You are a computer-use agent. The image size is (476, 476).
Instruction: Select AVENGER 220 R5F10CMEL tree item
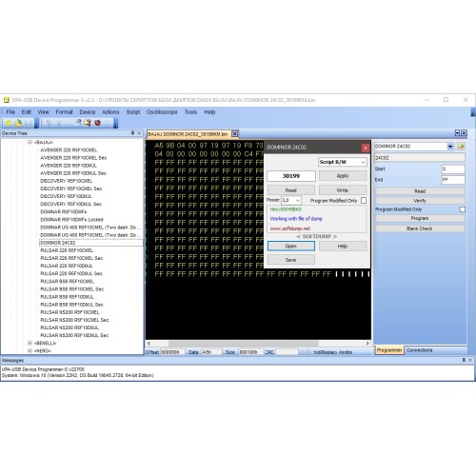click(69, 150)
